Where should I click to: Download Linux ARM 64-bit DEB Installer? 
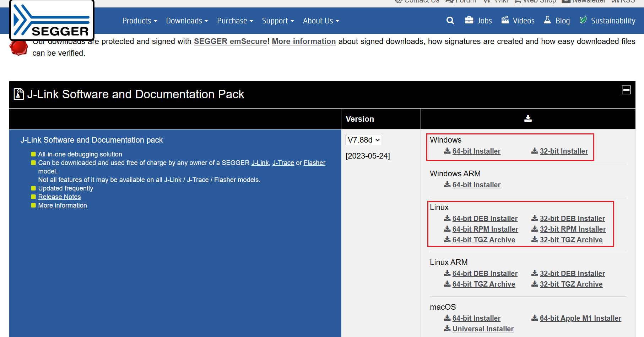(485, 274)
